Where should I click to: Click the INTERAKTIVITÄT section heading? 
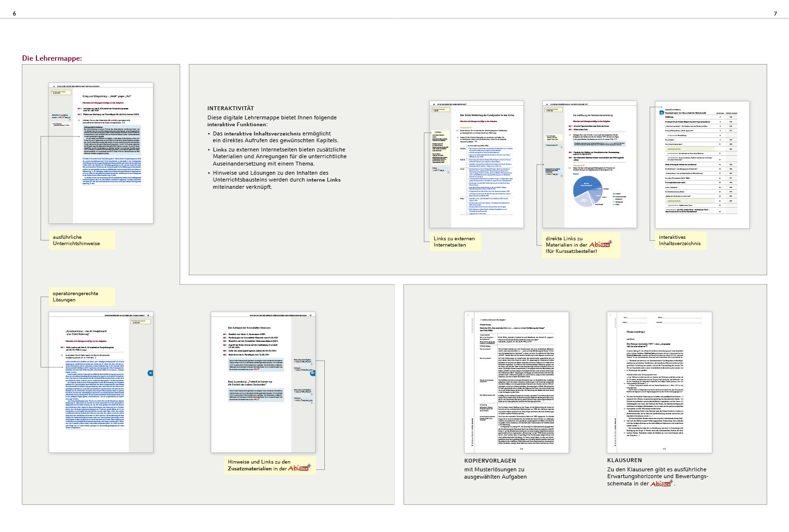[x=231, y=108]
